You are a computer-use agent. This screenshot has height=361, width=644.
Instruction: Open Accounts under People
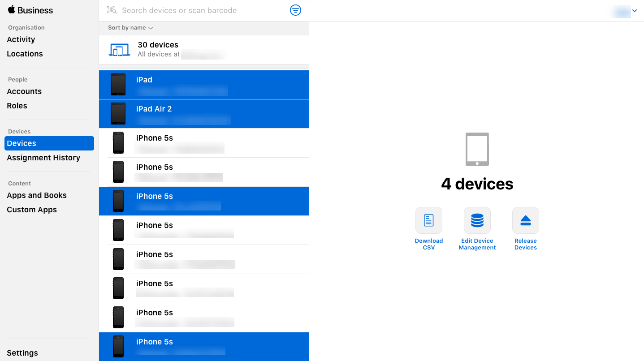[24, 91]
